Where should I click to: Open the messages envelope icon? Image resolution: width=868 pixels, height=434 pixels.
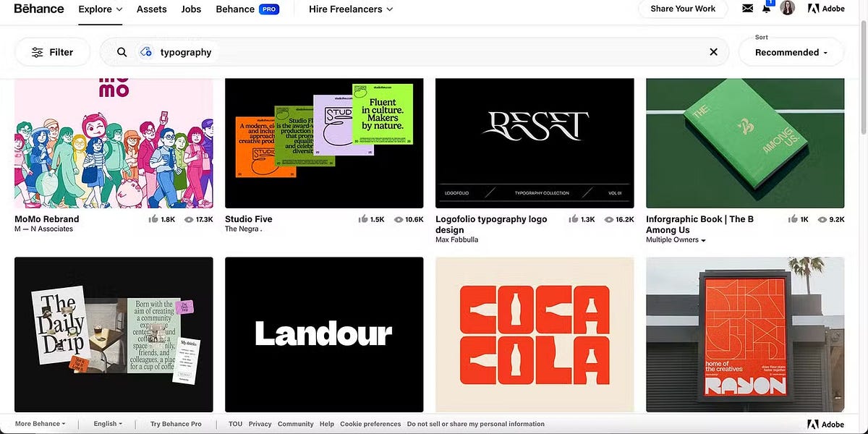pyautogui.click(x=748, y=9)
